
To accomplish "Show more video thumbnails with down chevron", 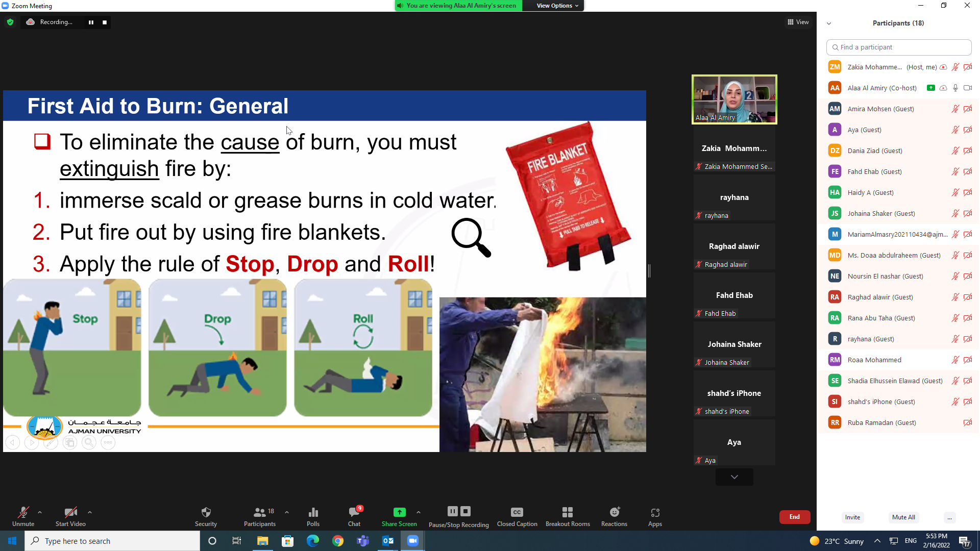I will pyautogui.click(x=734, y=477).
